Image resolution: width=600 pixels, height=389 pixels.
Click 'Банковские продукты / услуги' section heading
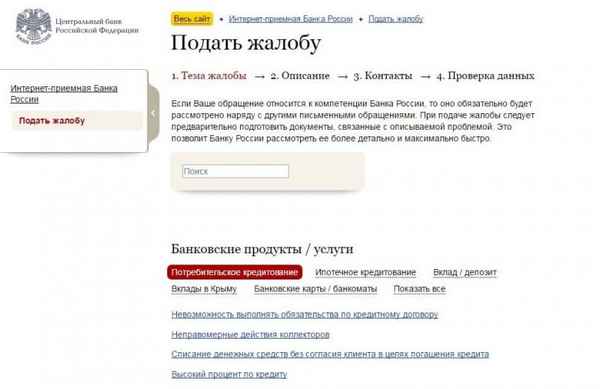tap(262, 249)
